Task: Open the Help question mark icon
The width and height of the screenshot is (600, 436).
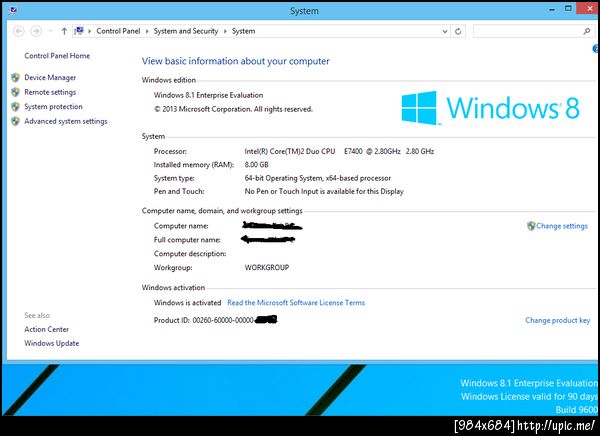Action: coord(596,49)
